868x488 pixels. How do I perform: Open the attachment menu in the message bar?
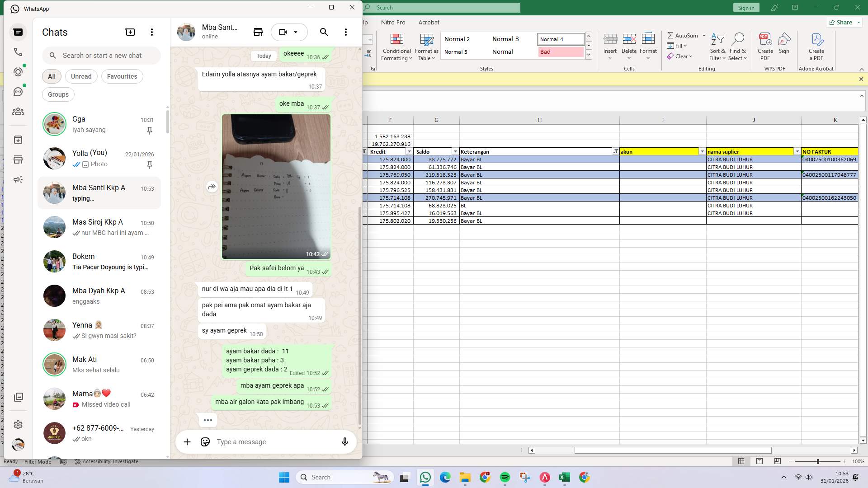point(187,441)
